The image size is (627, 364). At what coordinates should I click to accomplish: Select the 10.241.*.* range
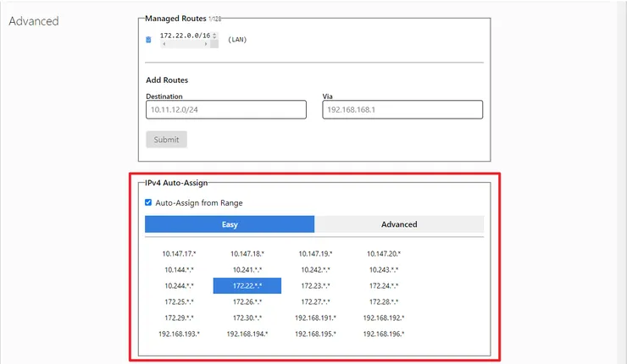point(247,270)
